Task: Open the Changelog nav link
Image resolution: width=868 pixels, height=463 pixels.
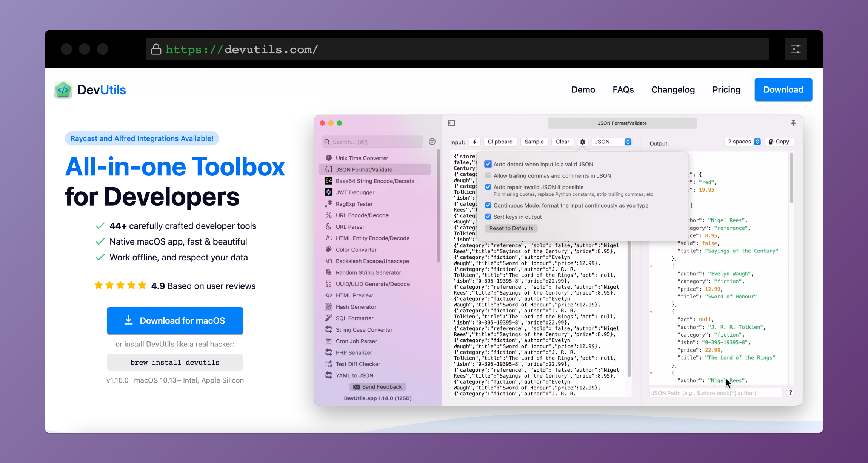Action: click(x=673, y=90)
